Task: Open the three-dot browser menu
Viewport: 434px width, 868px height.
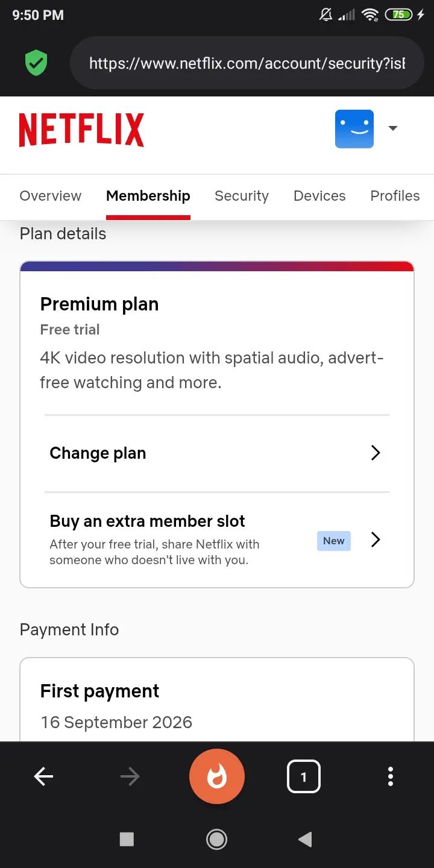Action: point(391,777)
